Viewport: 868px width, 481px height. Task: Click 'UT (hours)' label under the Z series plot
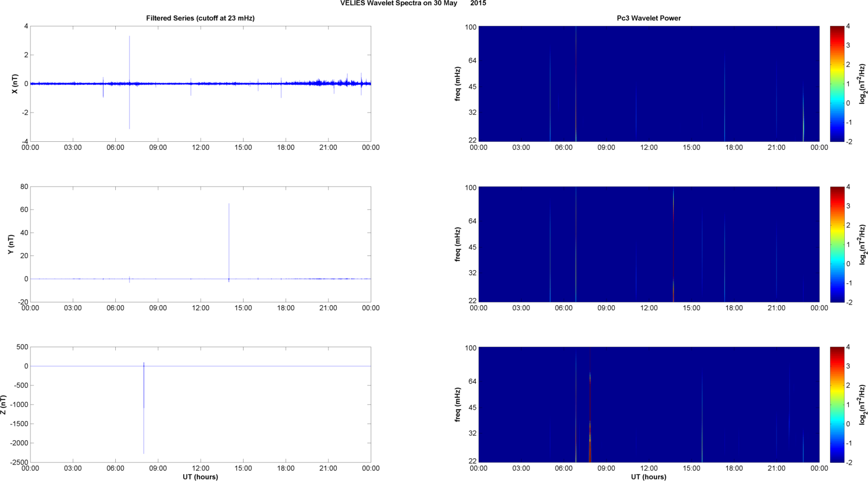click(200, 477)
